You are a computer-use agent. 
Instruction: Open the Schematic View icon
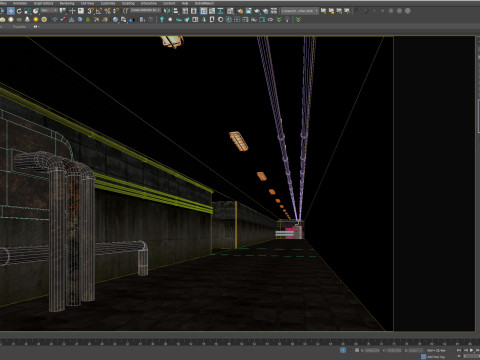tap(220, 11)
